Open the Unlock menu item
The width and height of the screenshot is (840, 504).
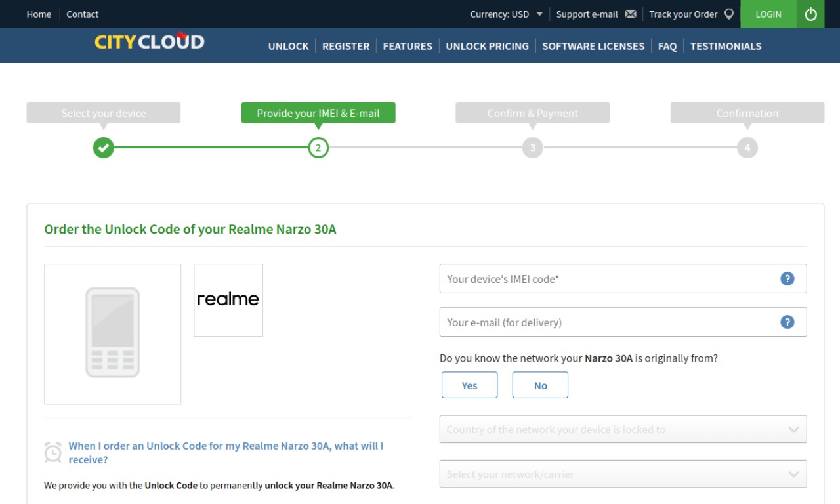tap(288, 46)
